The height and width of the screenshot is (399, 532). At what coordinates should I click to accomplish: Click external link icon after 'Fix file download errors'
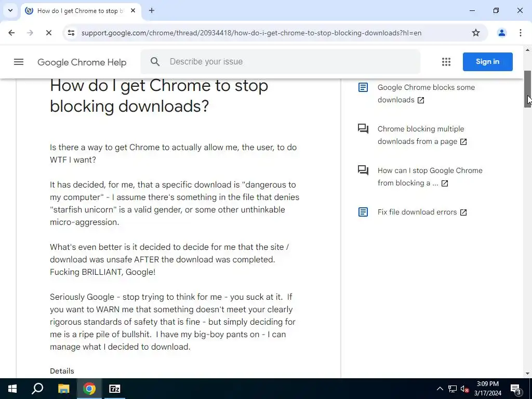point(463,212)
